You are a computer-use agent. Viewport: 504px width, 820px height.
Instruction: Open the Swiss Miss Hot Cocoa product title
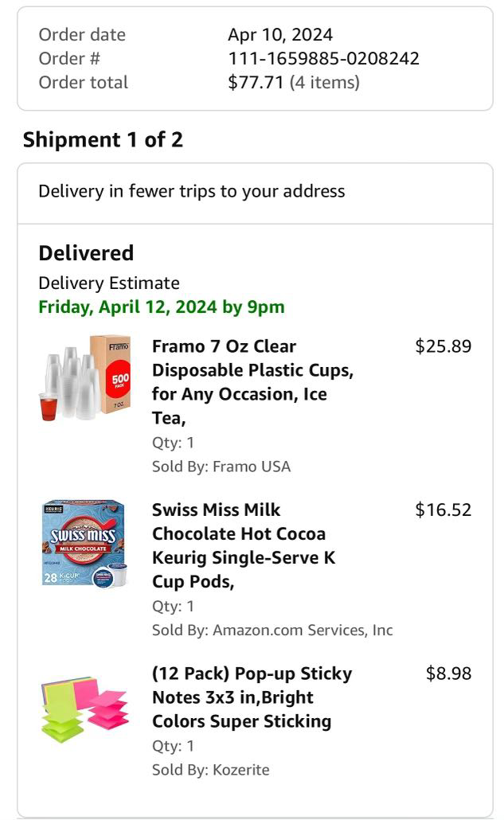click(x=244, y=545)
